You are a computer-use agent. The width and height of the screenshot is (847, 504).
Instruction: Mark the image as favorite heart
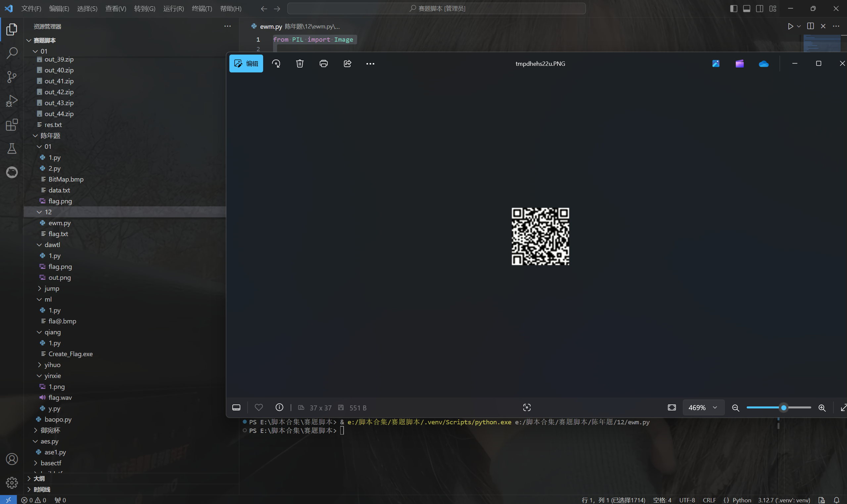[259, 407]
